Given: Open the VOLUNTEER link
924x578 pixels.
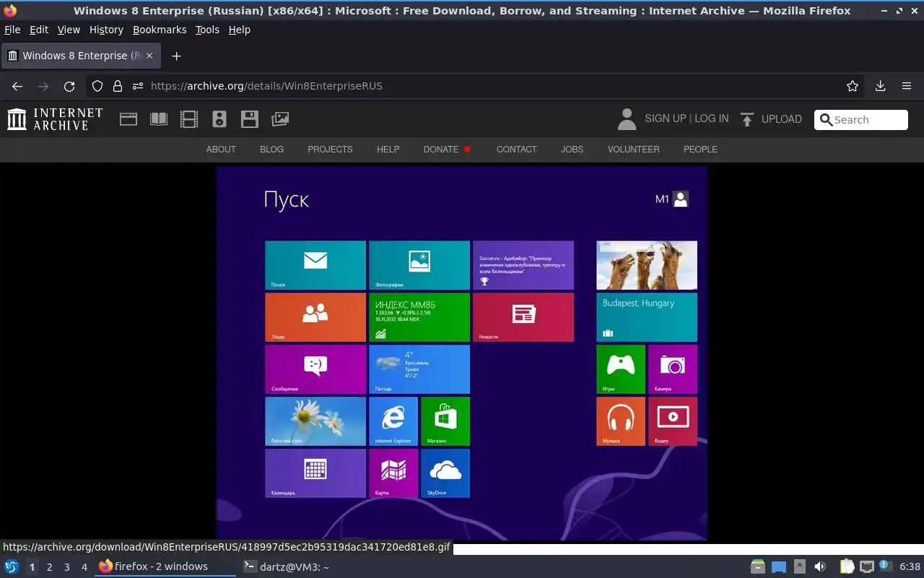Looking at the screenshot, I should point(633,150).
